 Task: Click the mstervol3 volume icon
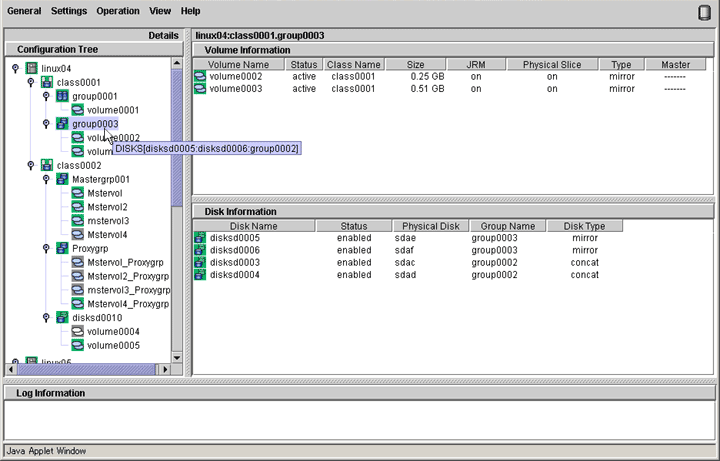(78, 220)
